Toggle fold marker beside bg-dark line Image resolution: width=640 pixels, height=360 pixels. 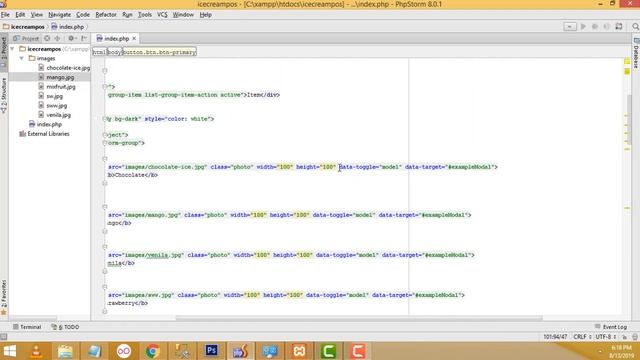click(104, 119)
